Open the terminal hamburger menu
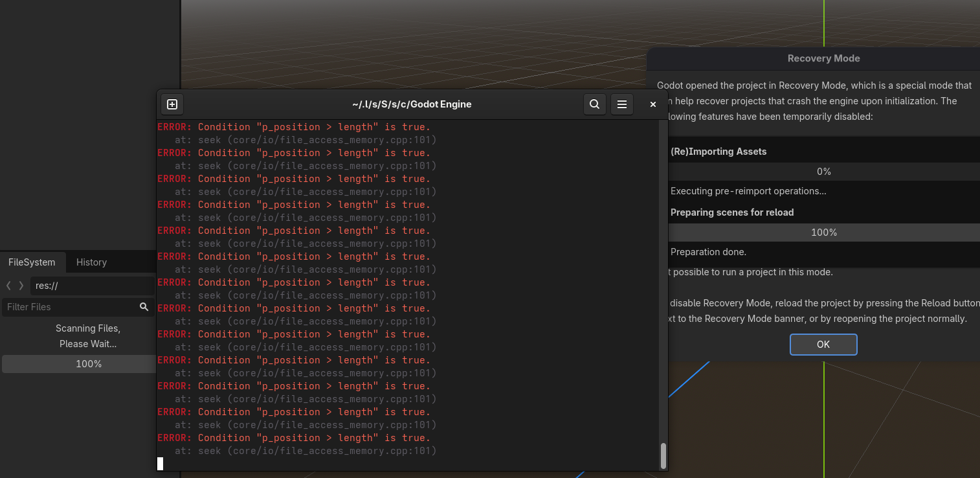The height and width of the screenshot is (478, 980). pyautogui.click(x=622, y=104)
